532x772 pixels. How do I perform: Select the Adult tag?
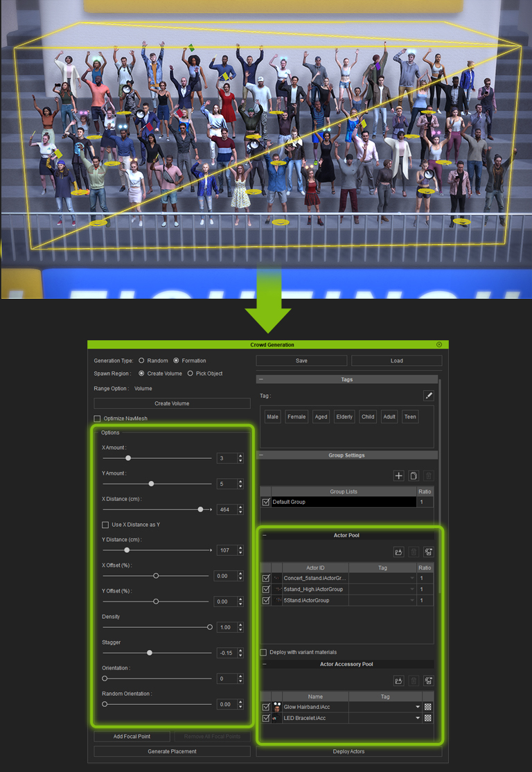click(x=389, y=416)
